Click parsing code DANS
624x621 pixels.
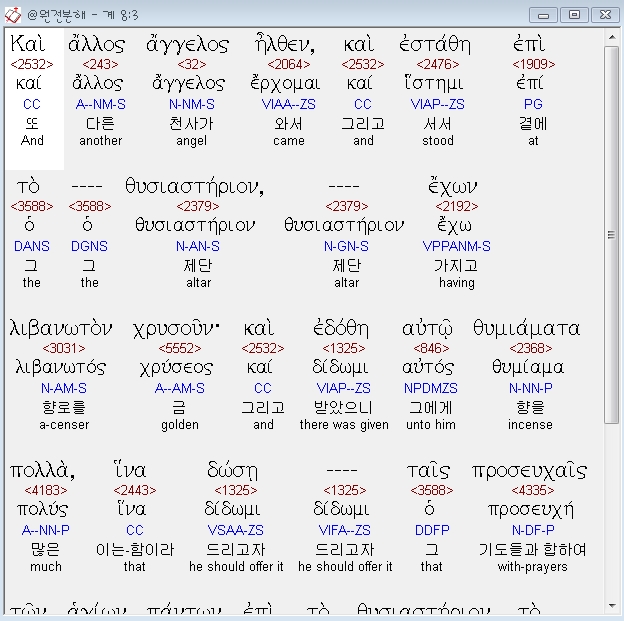click(x=32, y=246)
